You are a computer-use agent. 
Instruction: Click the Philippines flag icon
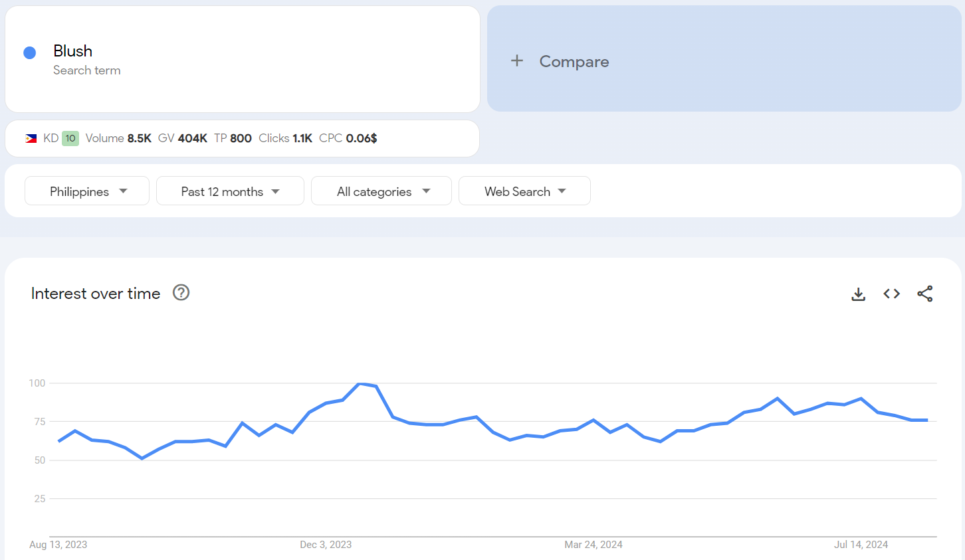[31, 138]
